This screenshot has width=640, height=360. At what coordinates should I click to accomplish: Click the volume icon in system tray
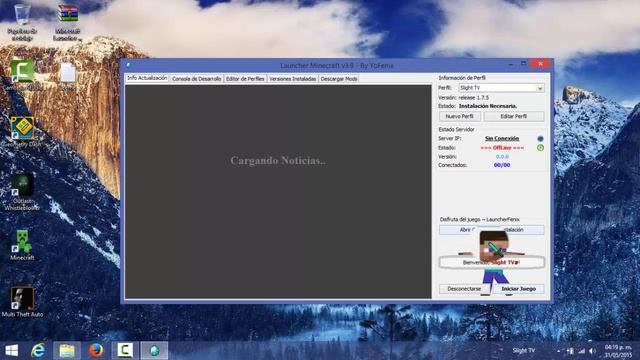pos(592,351)
